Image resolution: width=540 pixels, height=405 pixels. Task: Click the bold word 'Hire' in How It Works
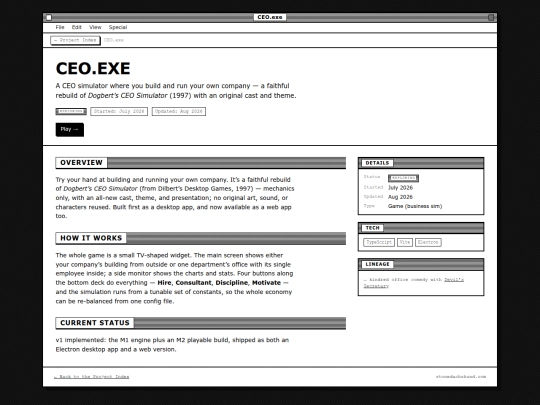(164, 283)
